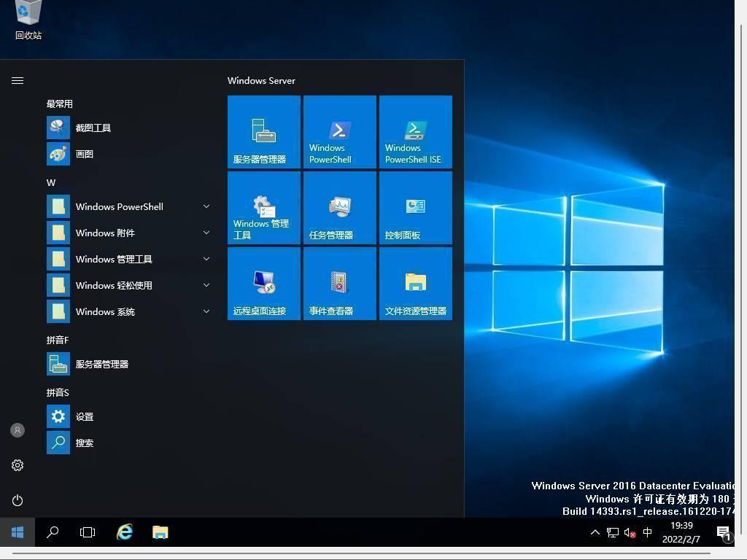Expand the Windows 管理工具 folder

tap(128, 259)
